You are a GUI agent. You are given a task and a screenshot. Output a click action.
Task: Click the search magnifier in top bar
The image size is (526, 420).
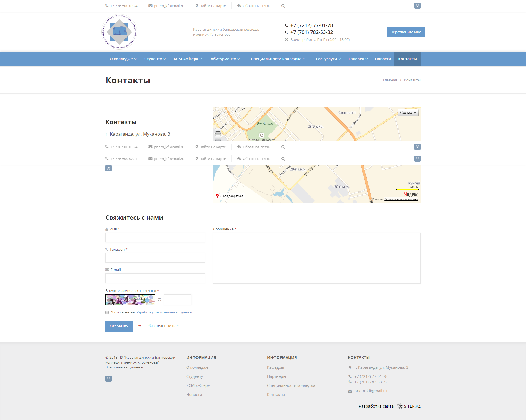point(283,6)
